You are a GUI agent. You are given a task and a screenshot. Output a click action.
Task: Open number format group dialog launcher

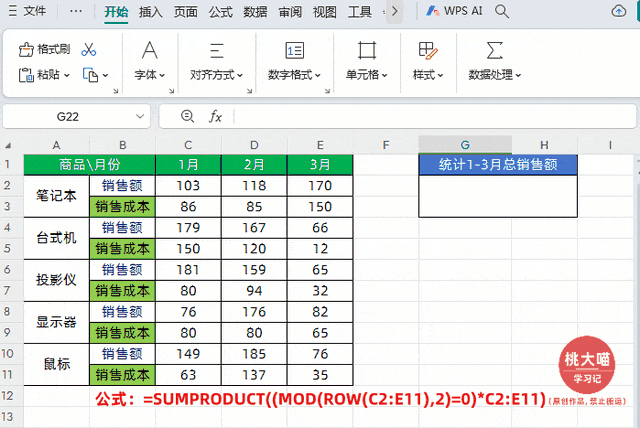click(x=327, y=91)
